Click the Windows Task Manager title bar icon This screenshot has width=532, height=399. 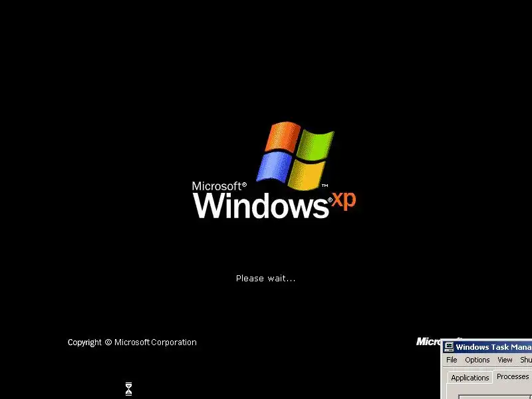tap(449, 346)
